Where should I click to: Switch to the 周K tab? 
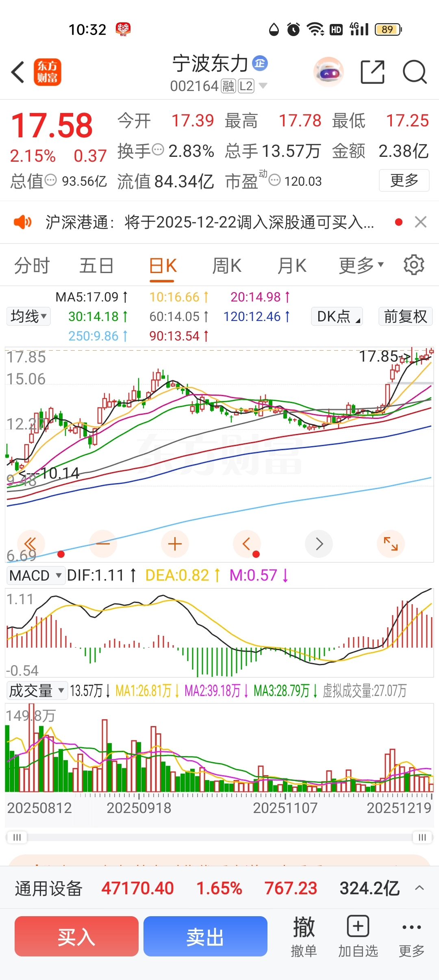tap(227, 266)
